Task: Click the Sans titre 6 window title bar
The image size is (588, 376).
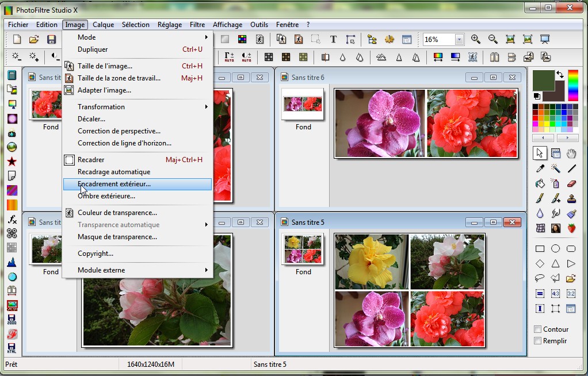Action: [x=400, y=77]
